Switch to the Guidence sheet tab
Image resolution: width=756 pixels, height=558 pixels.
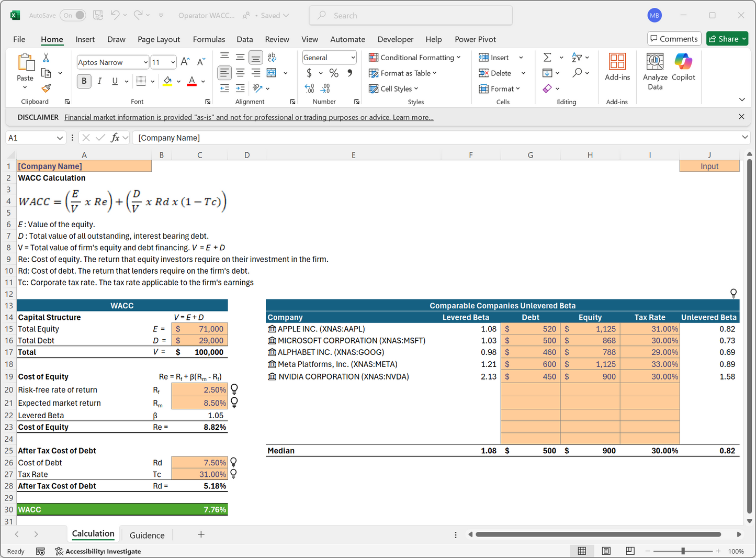pyautogui.click(x=147, y=535)
